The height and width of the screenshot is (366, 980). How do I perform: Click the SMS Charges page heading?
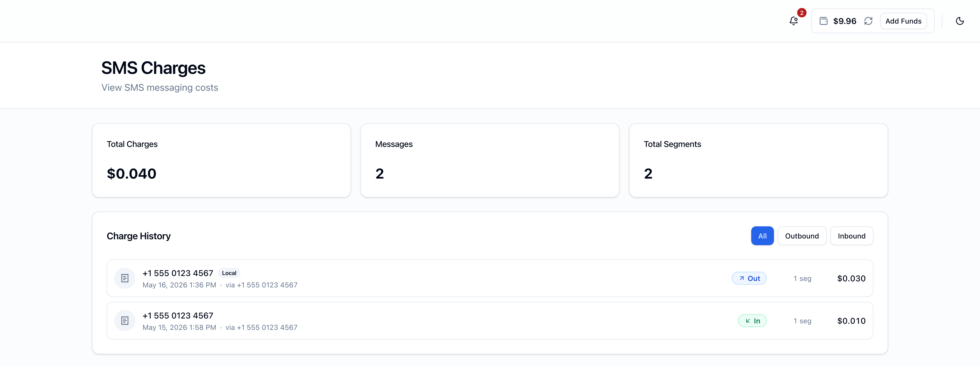[x=153, y=68]
